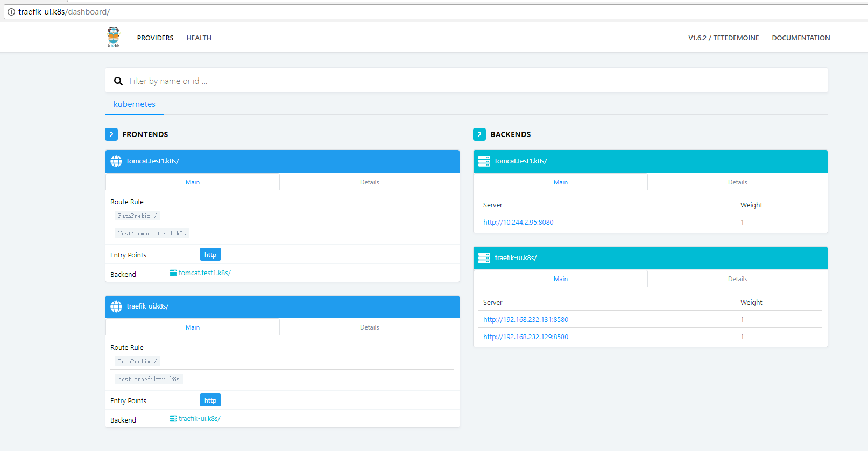Select the kubernetes provider tab
The height and width of the screenshot is (451, 868).
[135, 104]
